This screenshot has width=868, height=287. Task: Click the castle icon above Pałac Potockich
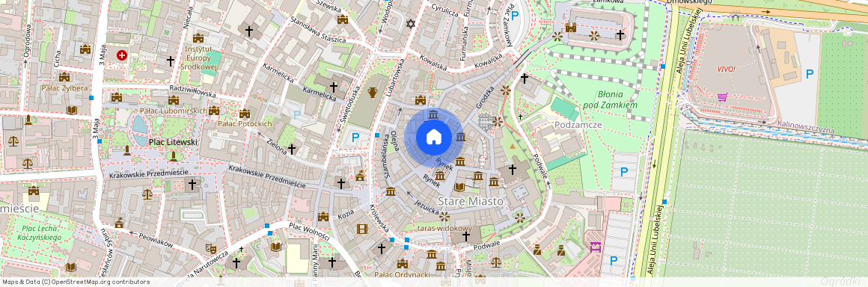pos(245,114)
